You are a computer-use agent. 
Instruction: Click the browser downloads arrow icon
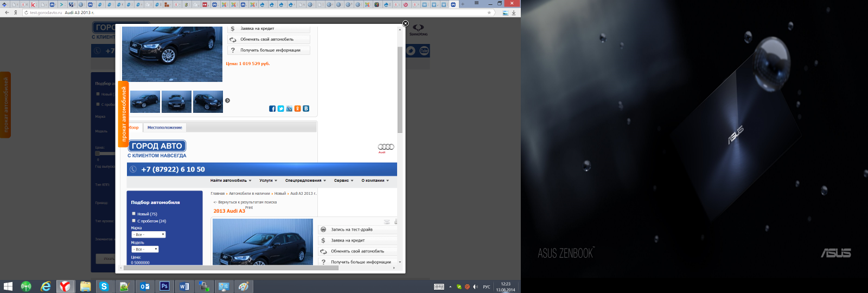coord(513,12)
